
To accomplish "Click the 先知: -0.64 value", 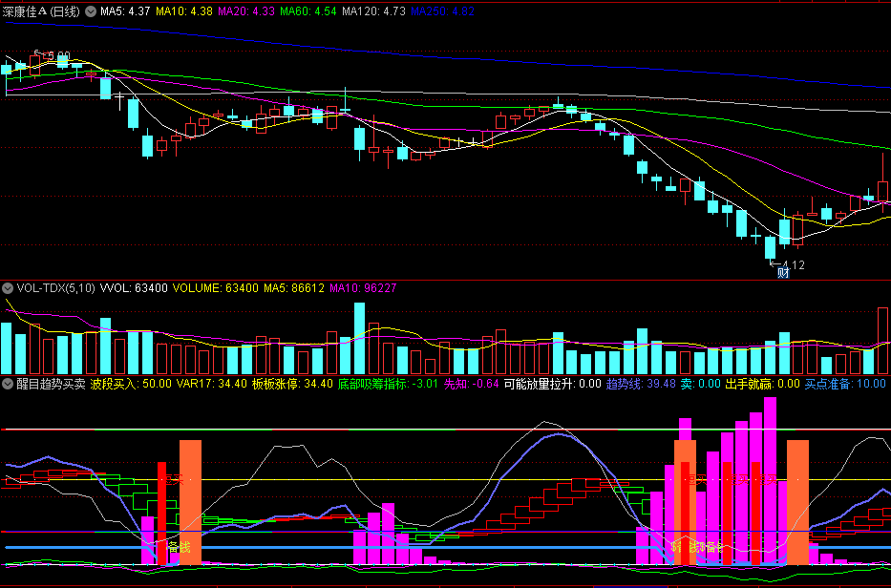I will (471, 384).
